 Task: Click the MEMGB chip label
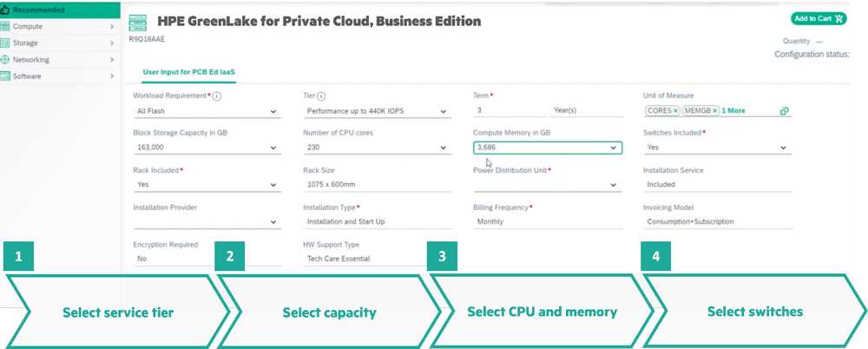(x=698, y=111)
